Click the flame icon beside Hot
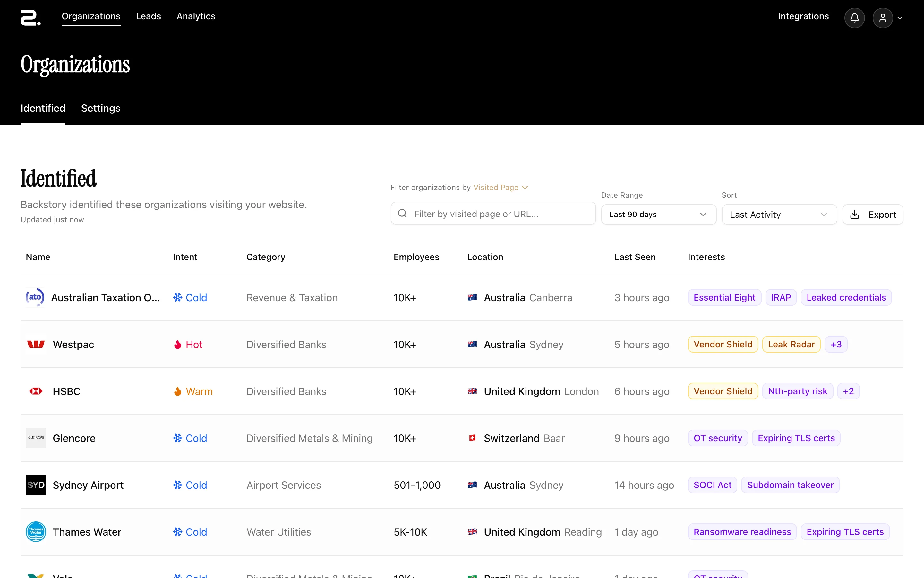The image size is (924, 578). tap(177, 345)
